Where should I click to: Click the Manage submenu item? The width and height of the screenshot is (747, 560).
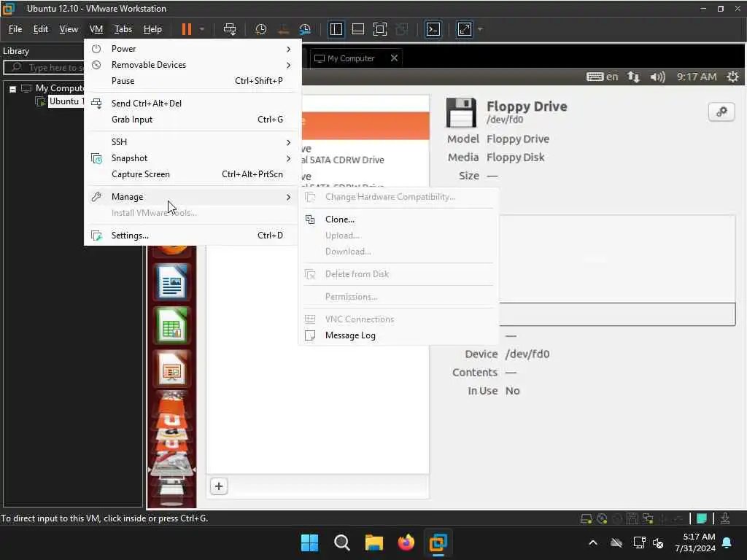click(x=192, y=197)
